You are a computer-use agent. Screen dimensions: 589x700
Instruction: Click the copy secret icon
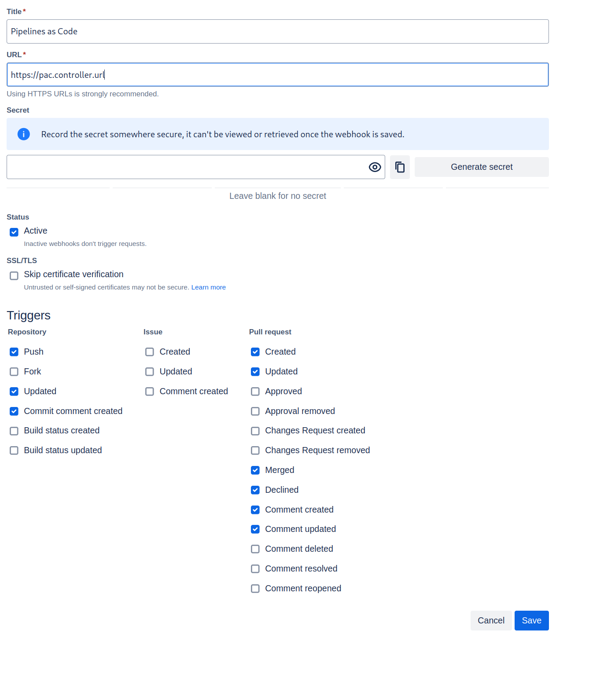click(x=400, y=167)
